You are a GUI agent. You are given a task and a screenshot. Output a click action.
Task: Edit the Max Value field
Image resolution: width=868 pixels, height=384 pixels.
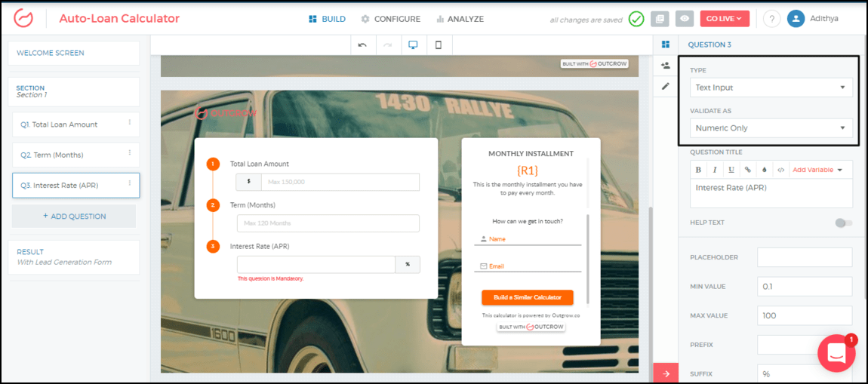[x=805, y=315]
